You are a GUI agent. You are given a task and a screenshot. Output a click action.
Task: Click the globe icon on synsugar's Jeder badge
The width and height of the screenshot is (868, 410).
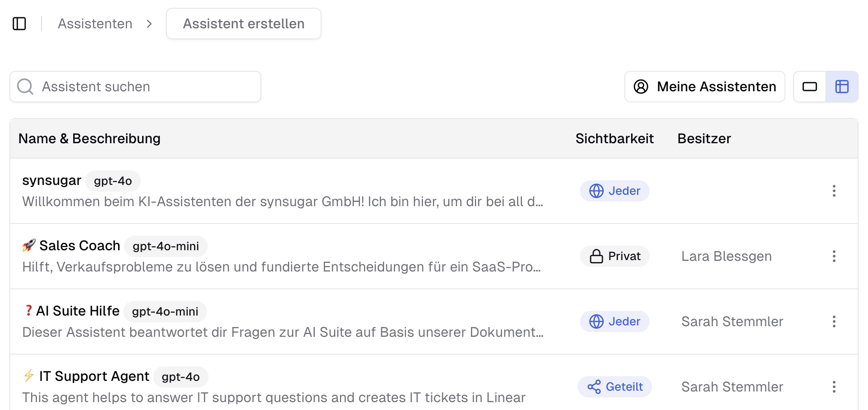pyautogui.click(x=596, y=191)
